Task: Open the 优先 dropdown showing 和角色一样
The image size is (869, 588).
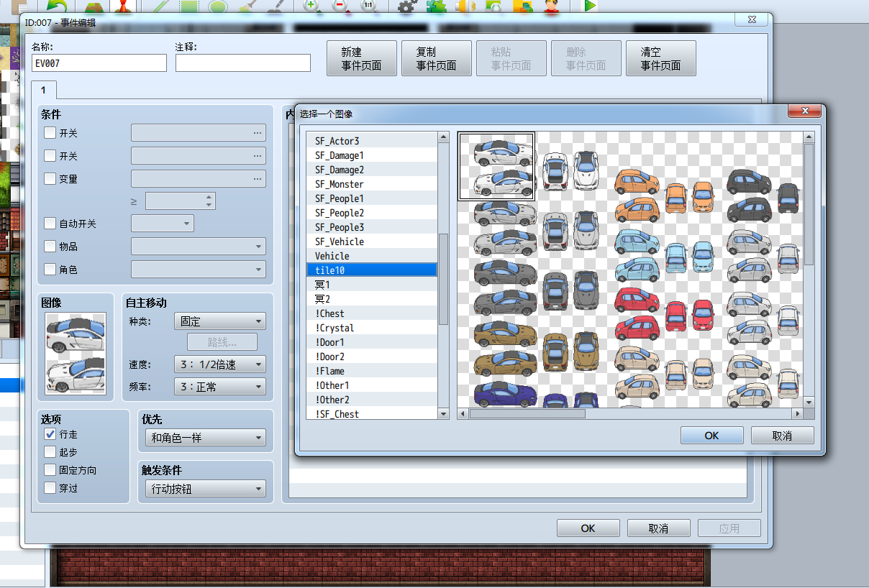Action: point(205,437)
